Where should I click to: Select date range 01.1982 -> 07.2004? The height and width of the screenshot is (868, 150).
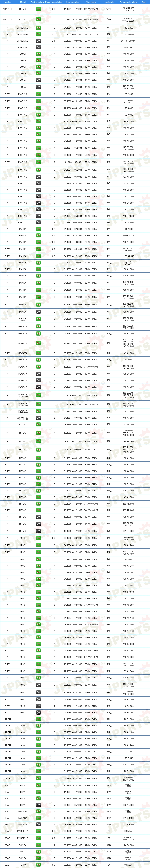[x=73, y=229]
